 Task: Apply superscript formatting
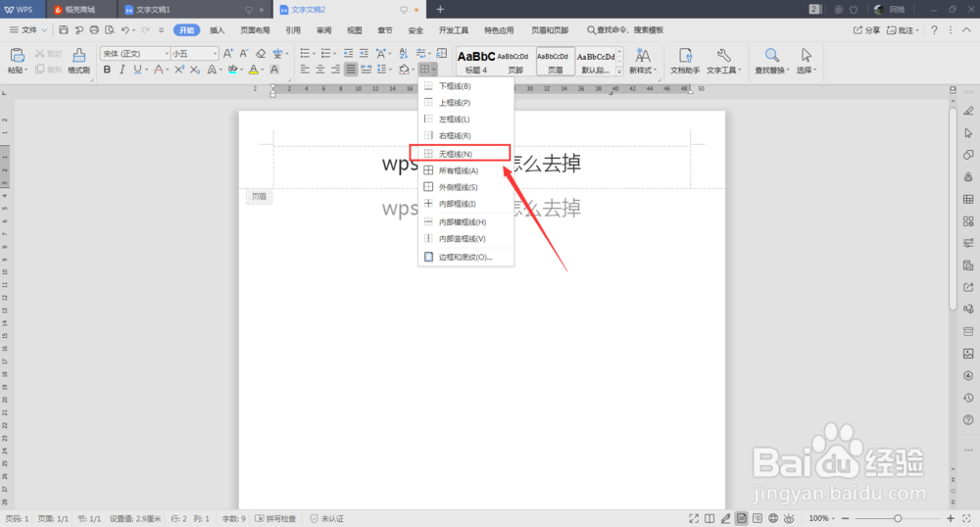pyautogui.click(x=179, y=70)
